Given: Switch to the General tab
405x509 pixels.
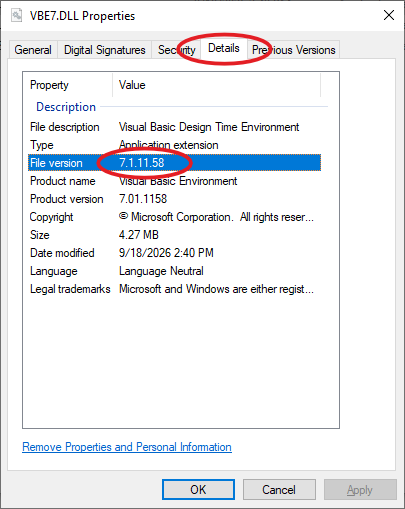Looking at the screenshot, I should coord(33,50).
